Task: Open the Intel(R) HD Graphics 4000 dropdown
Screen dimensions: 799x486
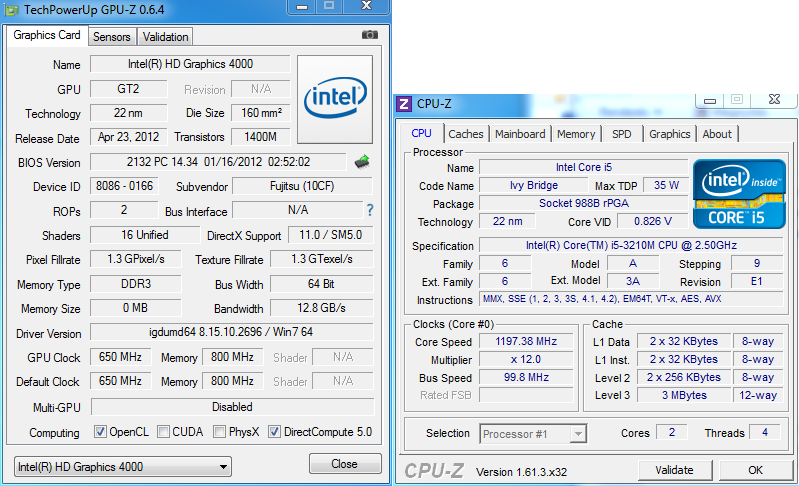Action: click(122, 467)
